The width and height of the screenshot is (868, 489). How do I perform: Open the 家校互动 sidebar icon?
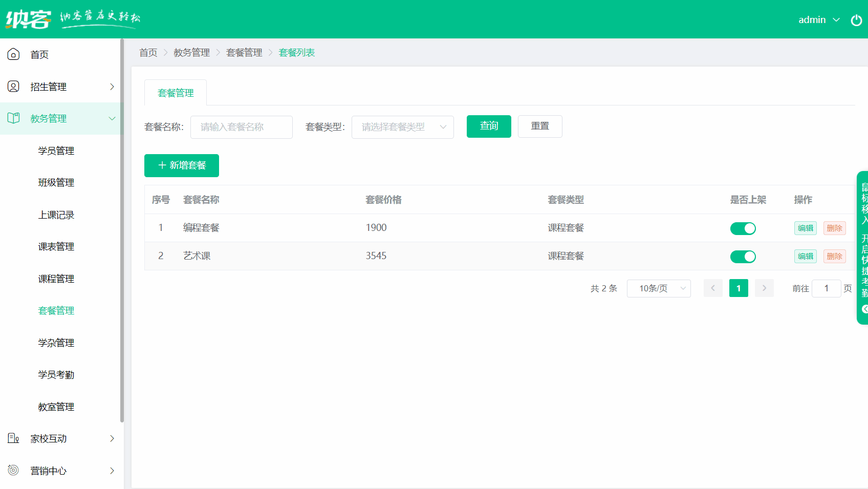click(13, 438)
